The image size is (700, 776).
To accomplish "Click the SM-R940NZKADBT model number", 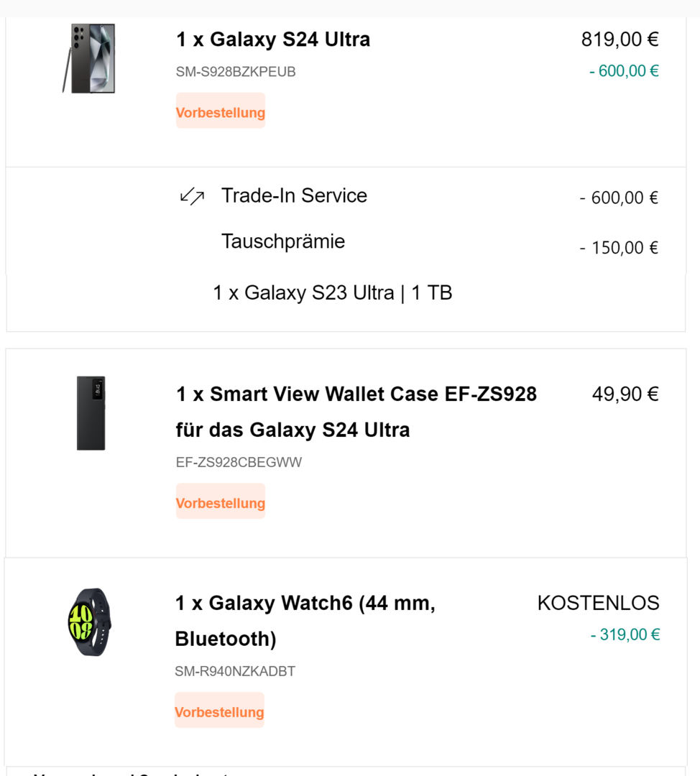I will pyautogui.click(x=235, y=672).
